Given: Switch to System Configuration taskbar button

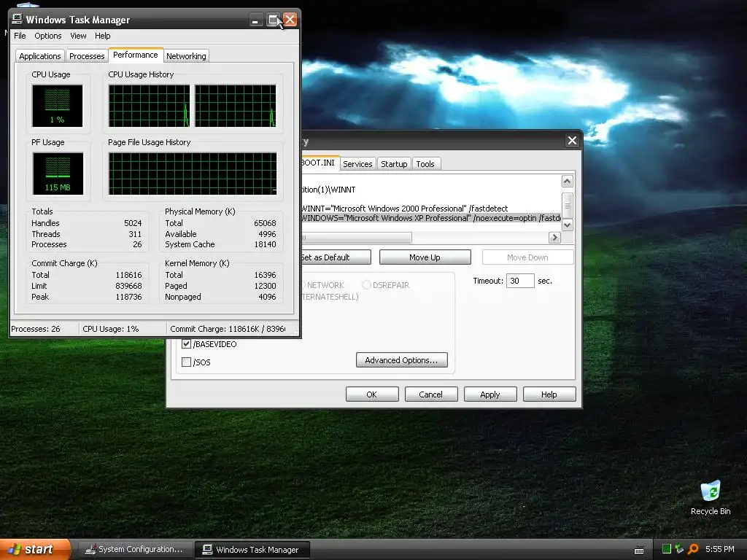Looking at the screenshot, I should tap(134, 550).
